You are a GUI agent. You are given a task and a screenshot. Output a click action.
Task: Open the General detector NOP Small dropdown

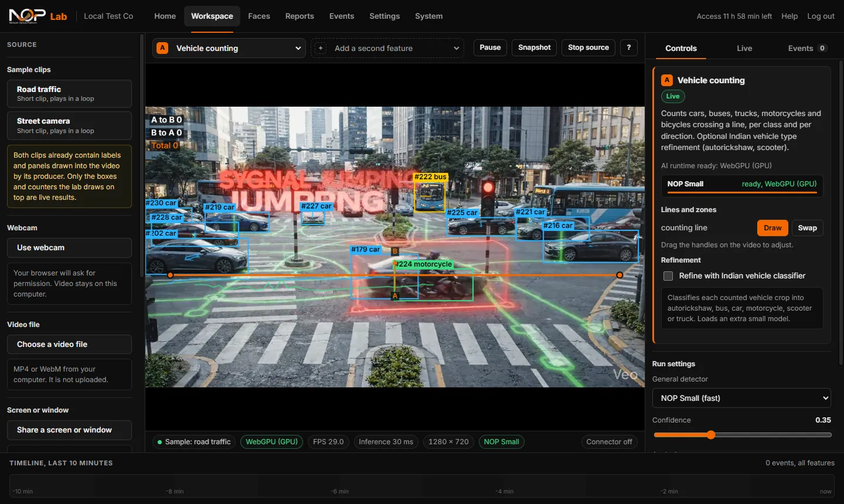[742, 398]
